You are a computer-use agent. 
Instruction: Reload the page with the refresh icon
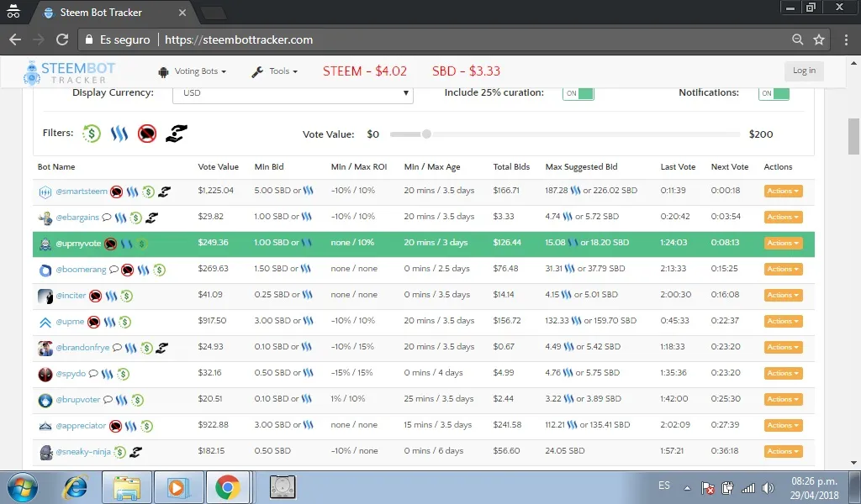(62, 39)
